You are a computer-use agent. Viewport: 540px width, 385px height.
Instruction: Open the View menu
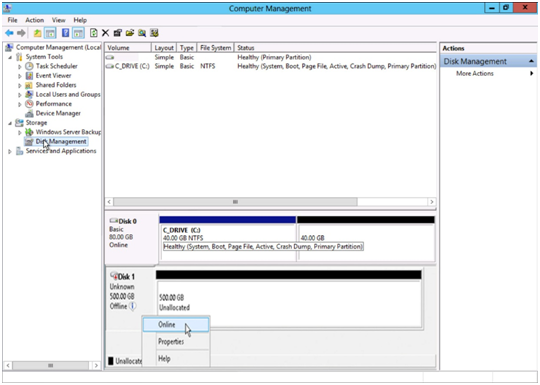59,20
